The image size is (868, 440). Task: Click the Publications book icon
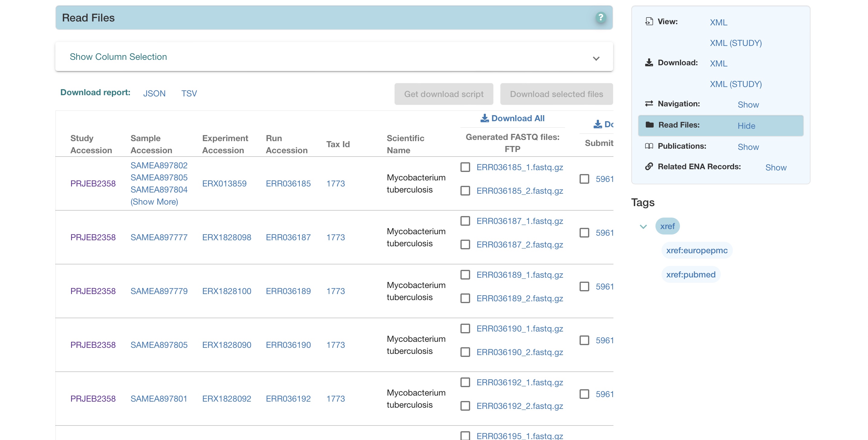pos(649,146)
